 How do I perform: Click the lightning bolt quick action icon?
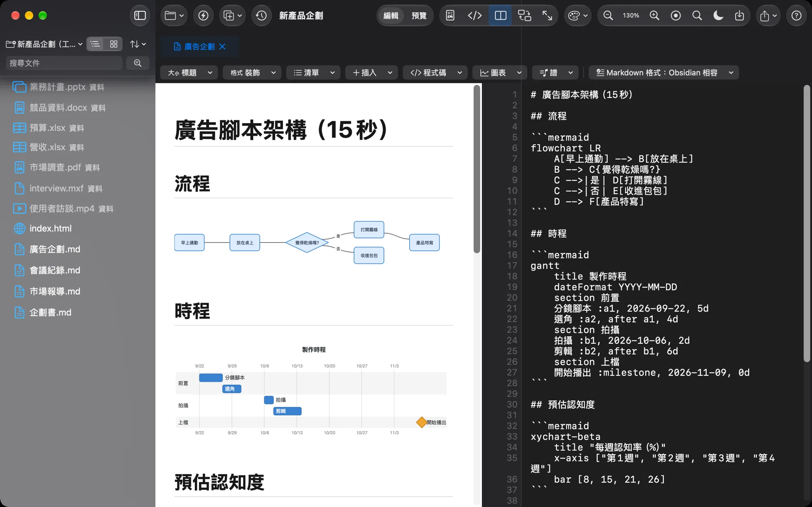click(x=203, y=15)
